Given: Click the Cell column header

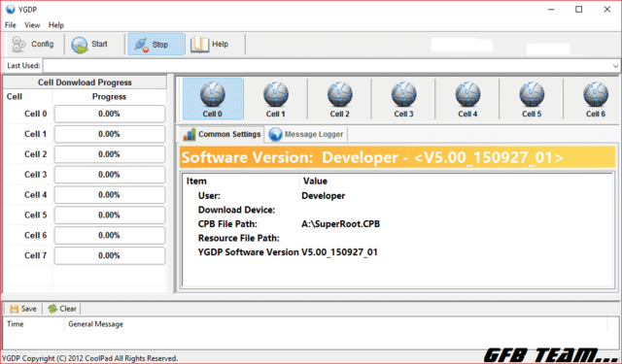Looking at the screenshot, I should (x=15, y=97).
